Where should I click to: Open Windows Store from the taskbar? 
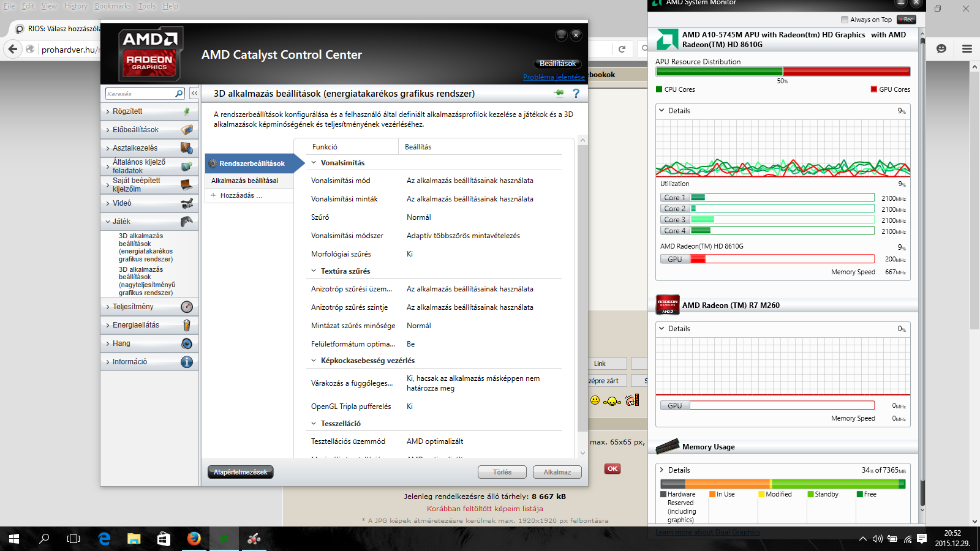(164, 539)
